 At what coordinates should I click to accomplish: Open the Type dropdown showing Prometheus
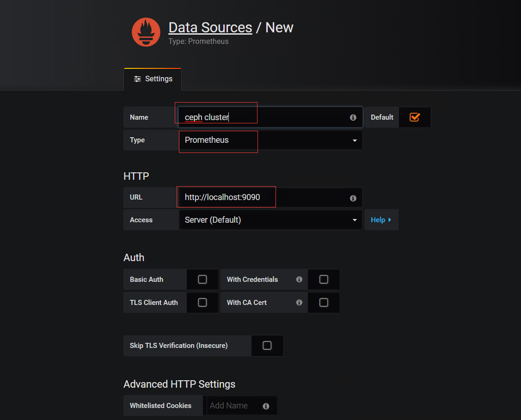tap(270, 140)
